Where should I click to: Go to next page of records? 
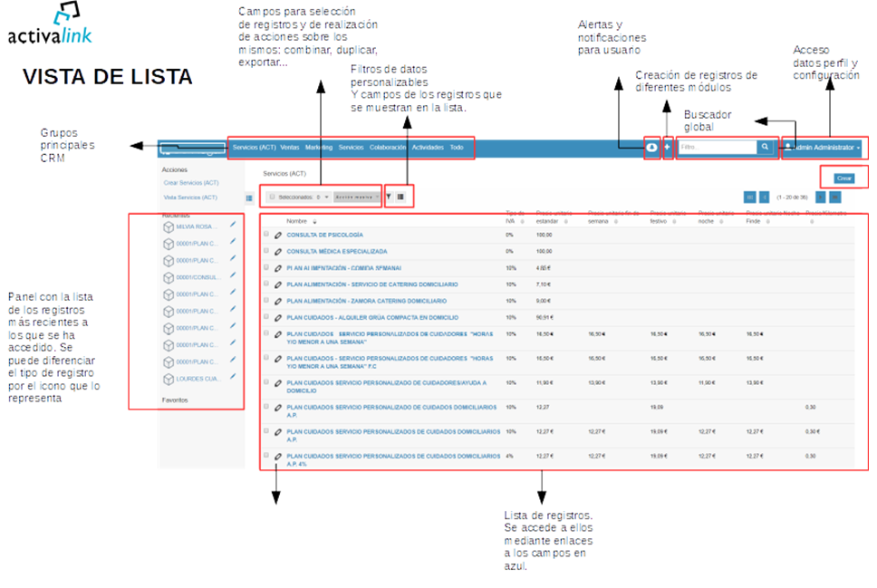tap(821, 197)
